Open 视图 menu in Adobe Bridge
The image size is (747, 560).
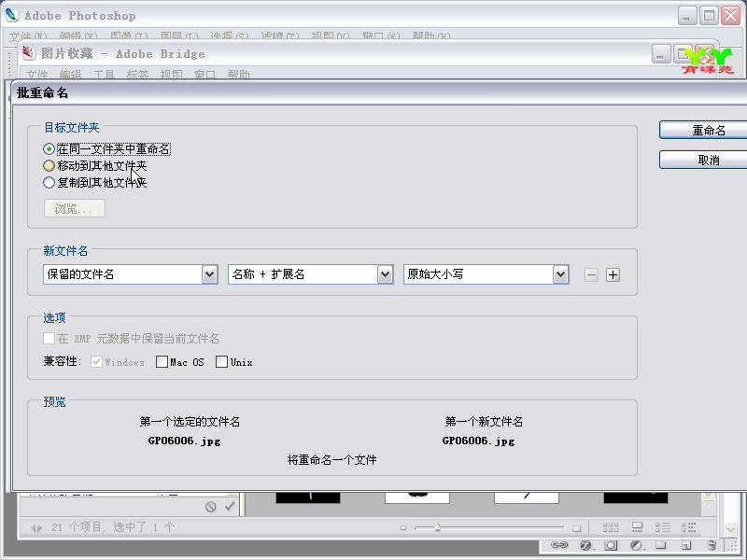point(172,75)
